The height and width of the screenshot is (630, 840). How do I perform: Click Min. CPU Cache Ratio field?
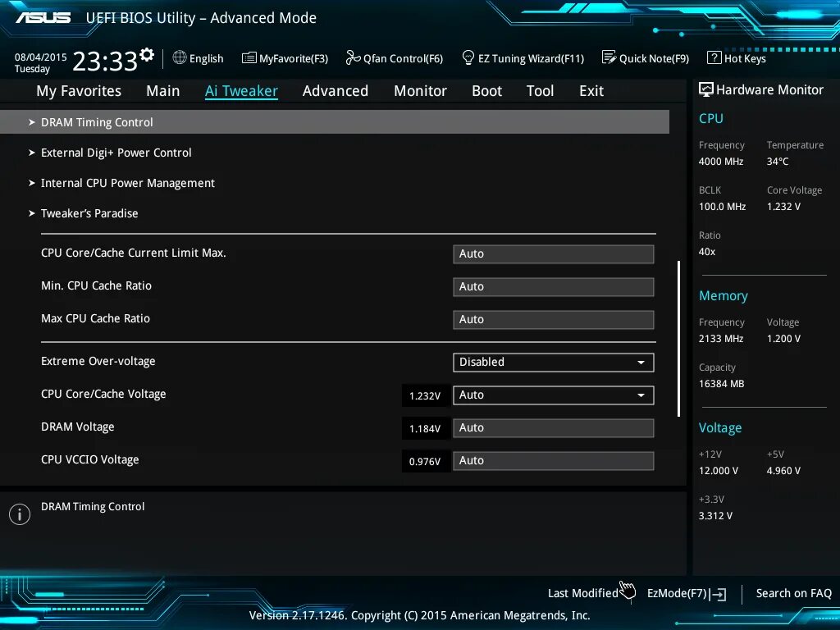coord(553,286)
